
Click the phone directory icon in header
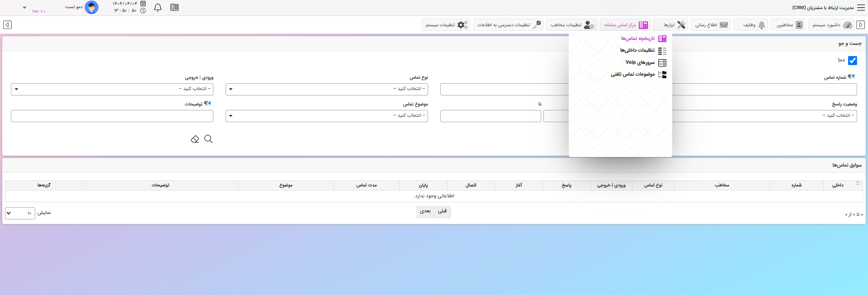coord(175,7)
